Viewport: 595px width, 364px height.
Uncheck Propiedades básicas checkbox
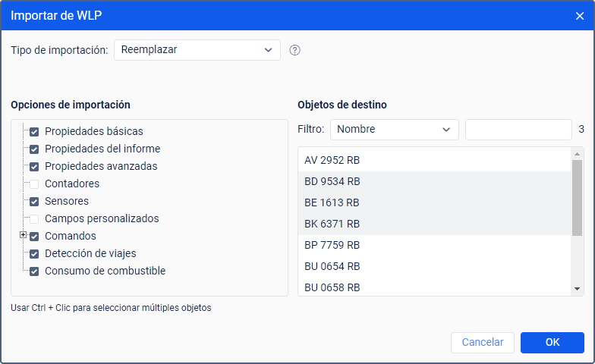(x=34, y=131)
